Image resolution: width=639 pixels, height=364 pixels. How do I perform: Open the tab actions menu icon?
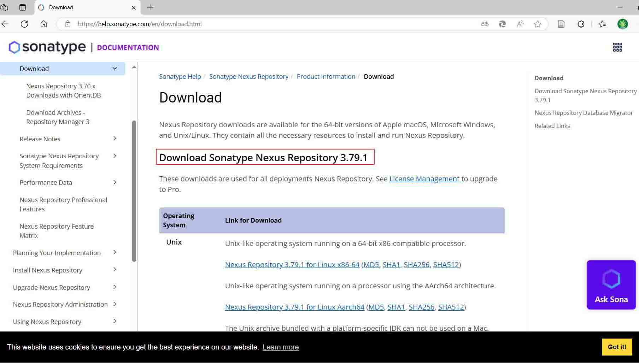pos(23,7)
